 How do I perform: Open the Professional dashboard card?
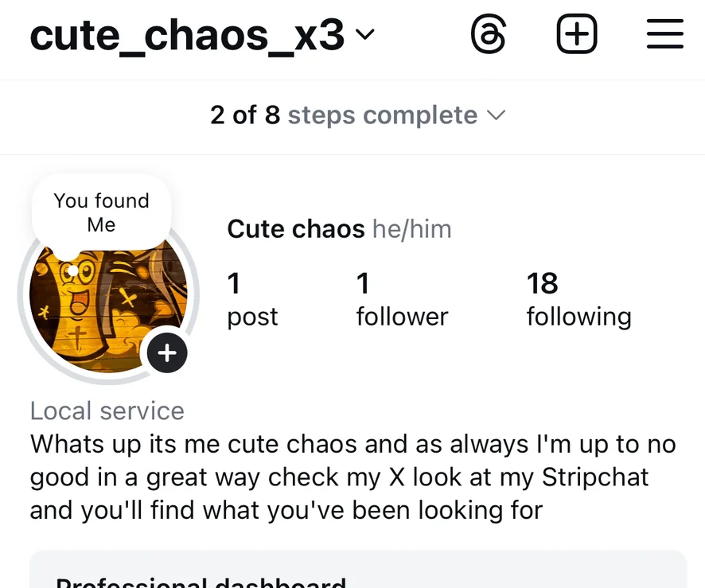[358, 574]
